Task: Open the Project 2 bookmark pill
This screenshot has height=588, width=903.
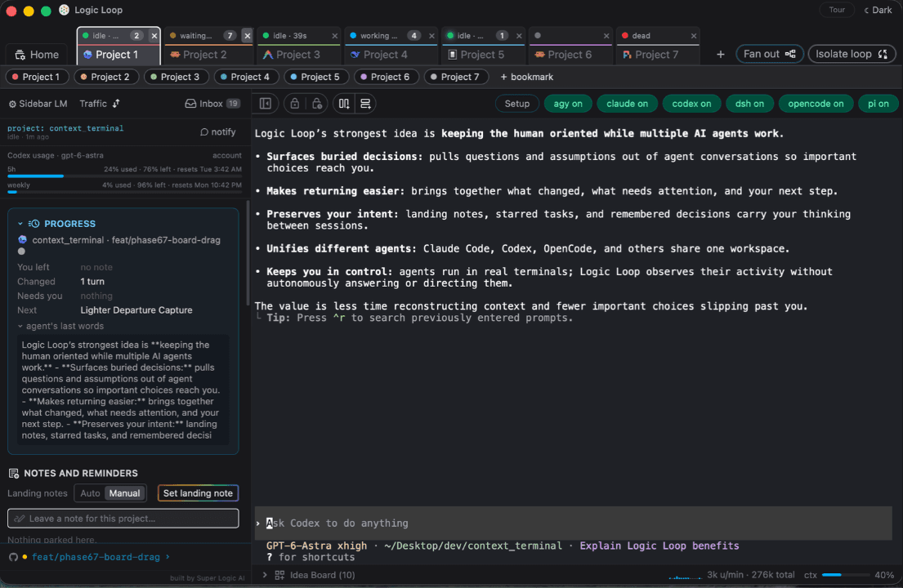Action: (106, 77)
